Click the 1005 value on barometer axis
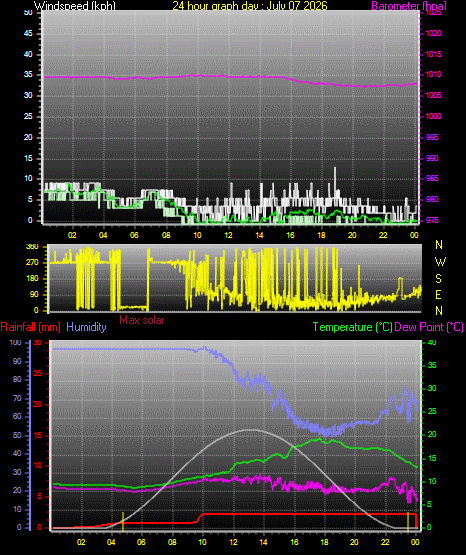 [x=433, y=95]
